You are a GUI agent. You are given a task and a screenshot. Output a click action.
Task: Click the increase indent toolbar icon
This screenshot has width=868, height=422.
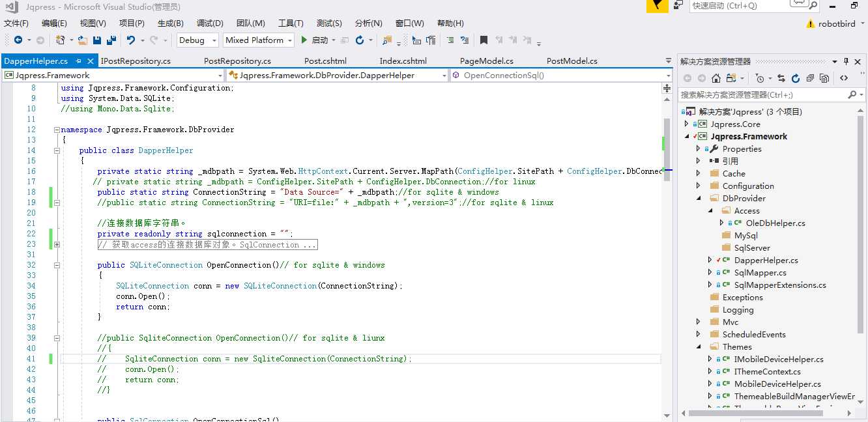coord(431,40)
